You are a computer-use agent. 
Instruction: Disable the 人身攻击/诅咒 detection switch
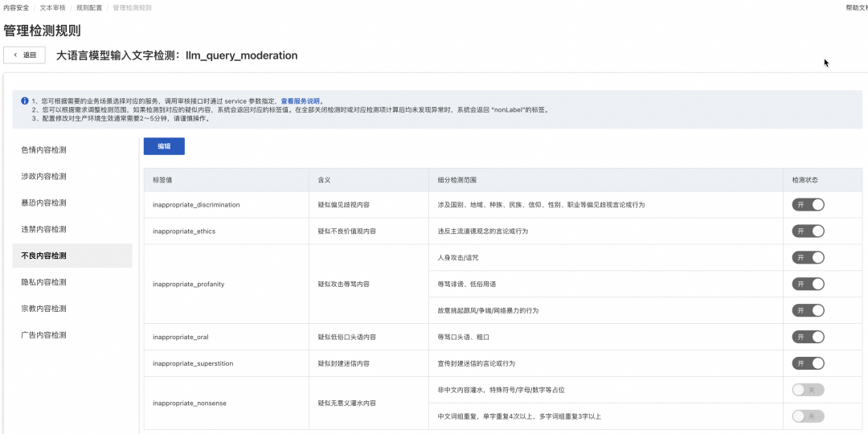(808, 257)
